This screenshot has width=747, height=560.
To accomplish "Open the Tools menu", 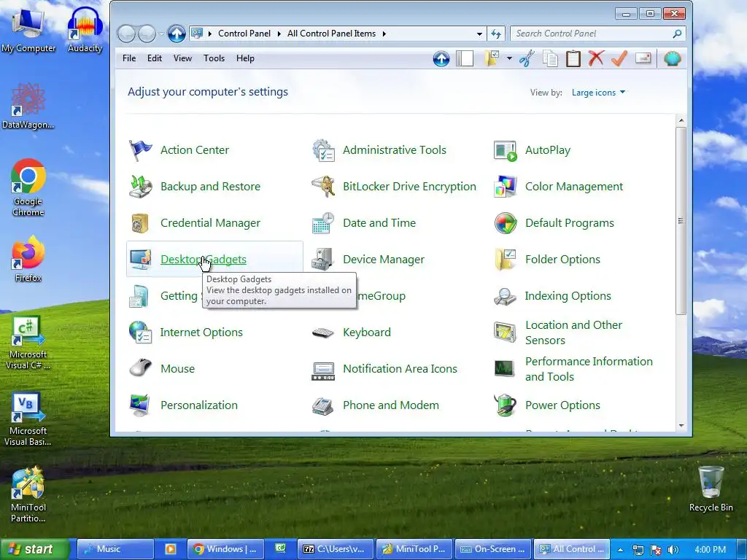I will tap(214, 58).
